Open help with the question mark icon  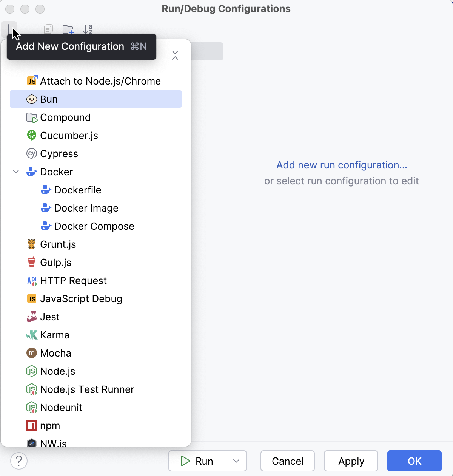click(x=19, y=461)
